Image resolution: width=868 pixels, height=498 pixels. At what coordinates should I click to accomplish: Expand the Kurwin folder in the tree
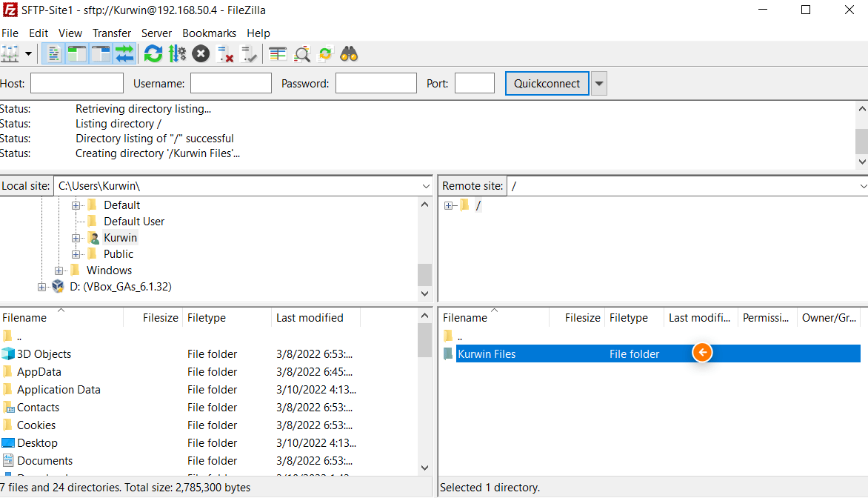pyautogui.click(x=77, y=237)
